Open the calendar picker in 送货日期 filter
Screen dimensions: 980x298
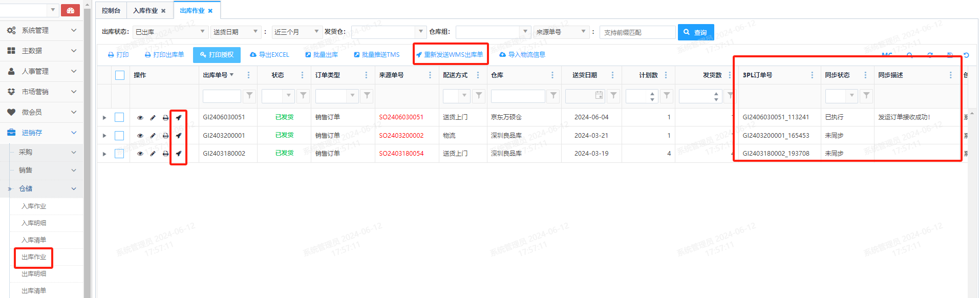(599, 96)
